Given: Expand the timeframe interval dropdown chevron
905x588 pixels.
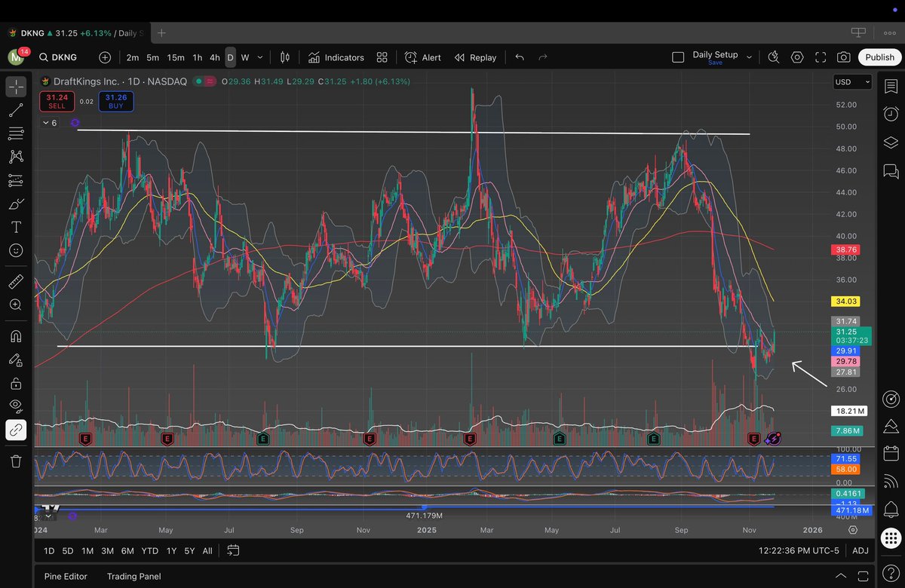Looking at the screenshot, I should 260,57.
